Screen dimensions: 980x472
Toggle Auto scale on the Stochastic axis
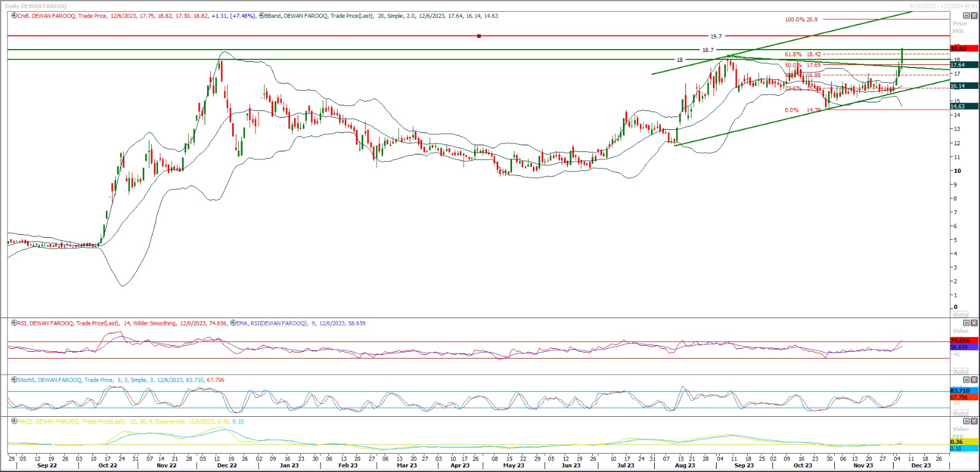click(960, 413)
